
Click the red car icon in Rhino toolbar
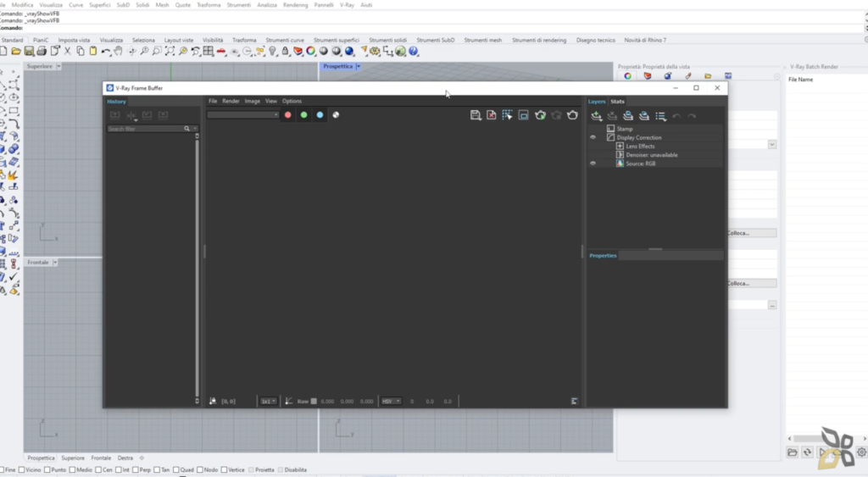pyautogui.click(x=221, y=51)
